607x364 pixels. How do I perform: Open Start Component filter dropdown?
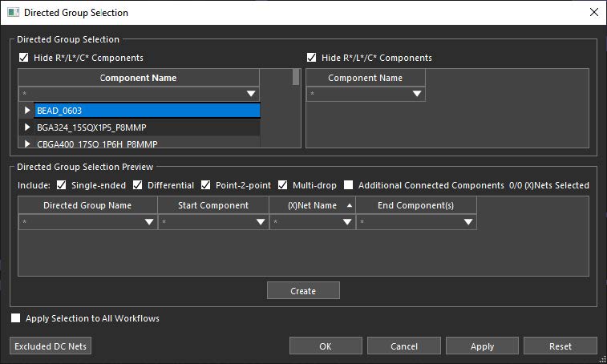click(261, 222)
